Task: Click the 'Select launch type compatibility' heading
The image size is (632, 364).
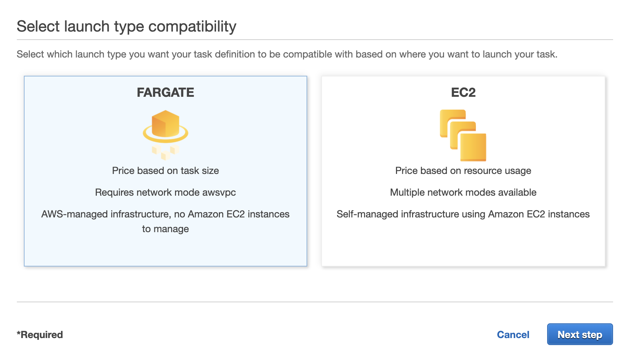Action: coord(127,26)
